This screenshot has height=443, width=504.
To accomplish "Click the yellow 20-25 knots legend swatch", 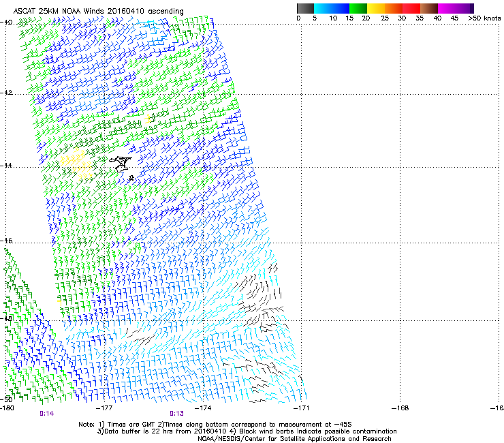I will click(x=376, y=8).
